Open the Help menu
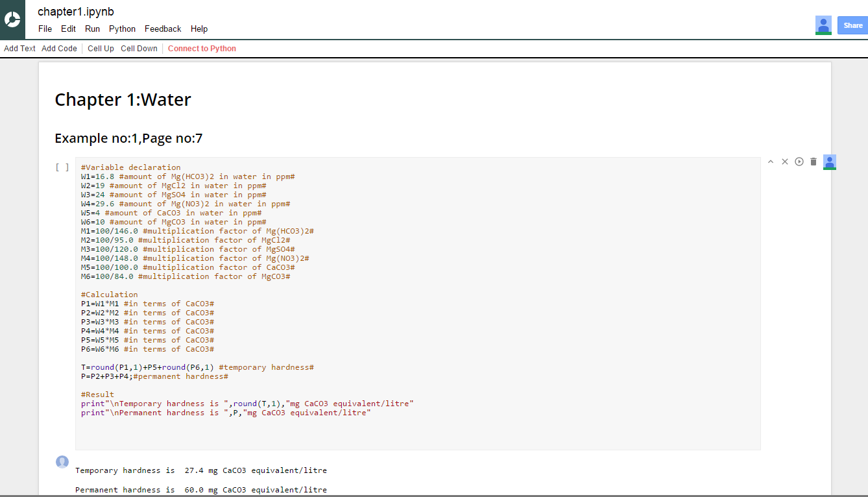The width and height of the screenshot is (868, 497). coord(199,29)
